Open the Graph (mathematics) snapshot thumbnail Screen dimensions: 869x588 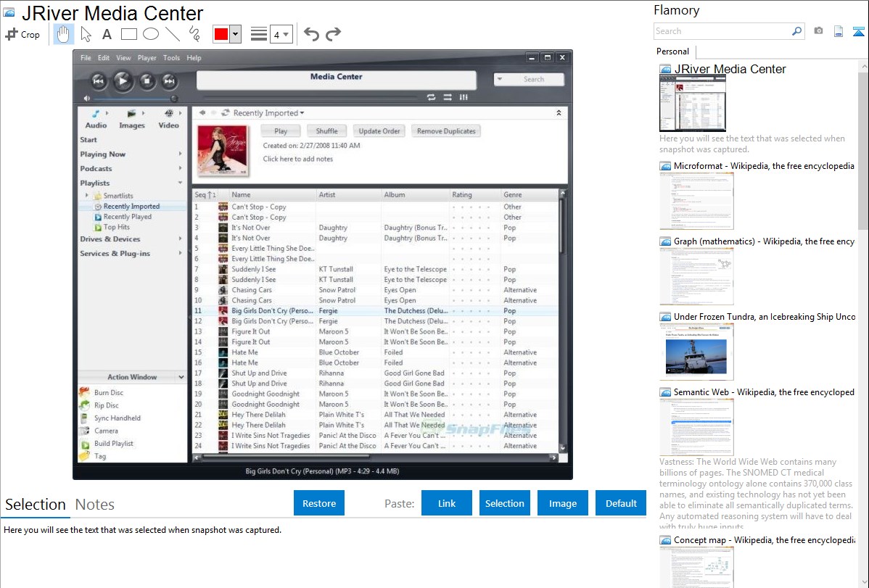(696, 276)
